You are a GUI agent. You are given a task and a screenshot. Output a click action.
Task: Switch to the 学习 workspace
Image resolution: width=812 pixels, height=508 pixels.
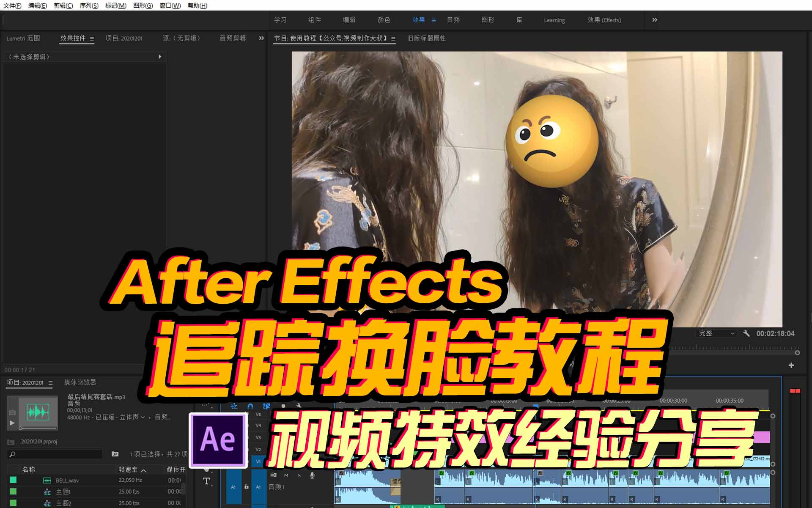pyautogui.click(x=280, y=20)
